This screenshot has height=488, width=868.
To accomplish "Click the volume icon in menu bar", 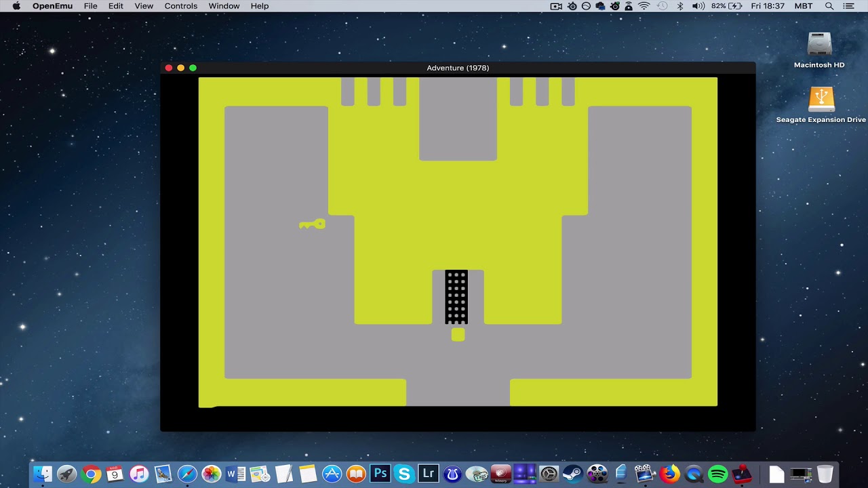I will [x=698, y=6].
